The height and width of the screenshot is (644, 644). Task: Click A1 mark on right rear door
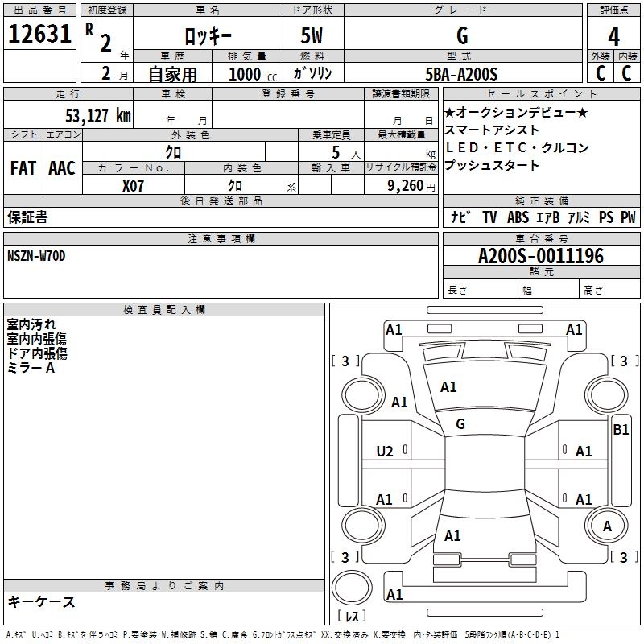point(584,500)
